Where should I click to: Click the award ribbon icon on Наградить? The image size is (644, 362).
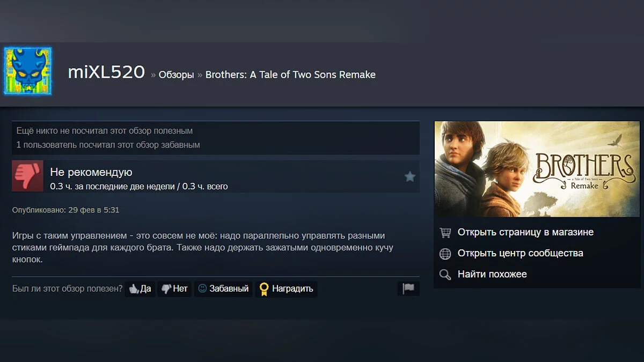coord(264,289)
